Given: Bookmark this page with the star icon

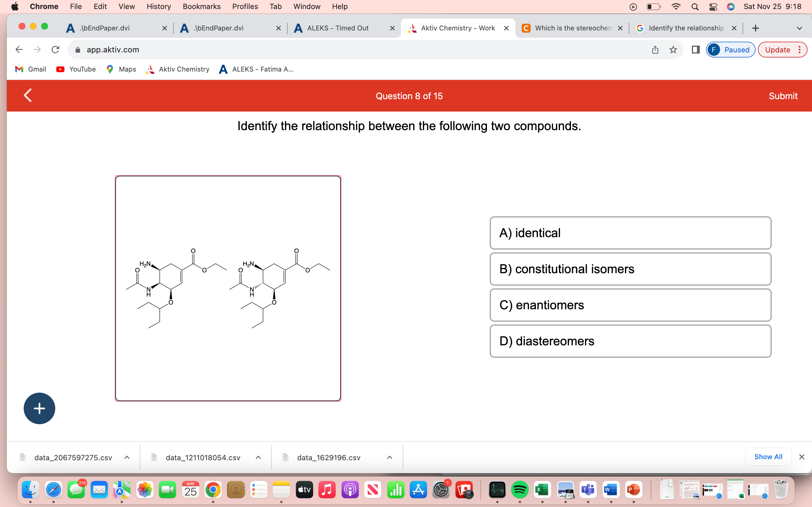Looking at the screenshot, I should pyautogui.click(x=673, y=50).
